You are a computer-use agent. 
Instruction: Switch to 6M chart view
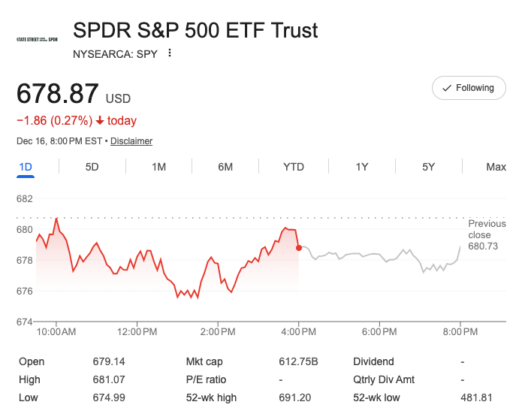tap(225, 167)
